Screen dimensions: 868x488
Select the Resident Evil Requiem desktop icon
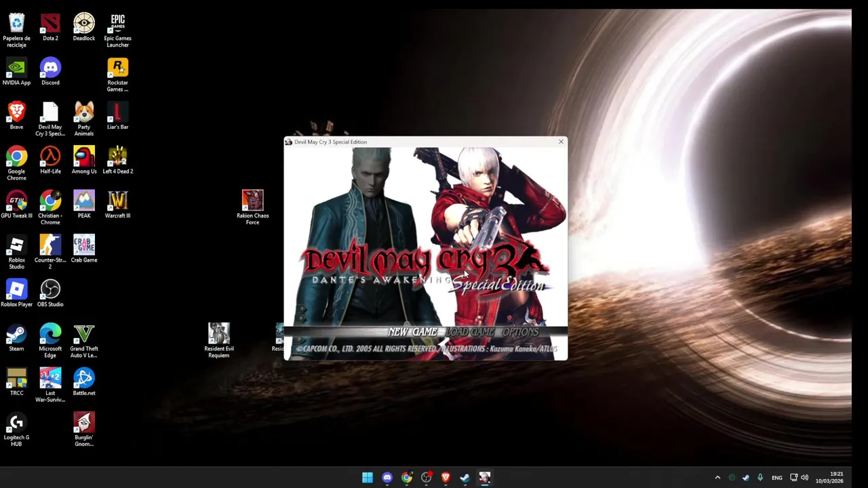(219, 341)
